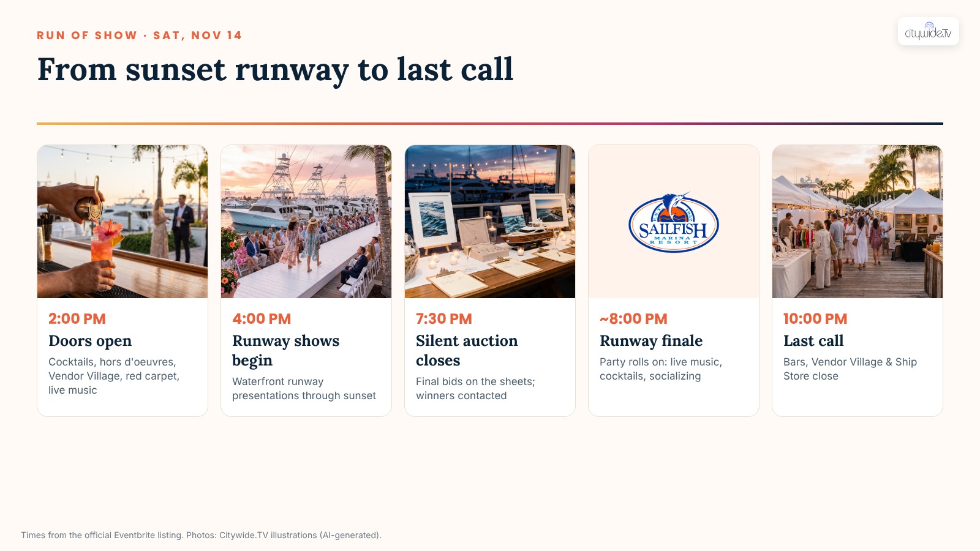The width and height of the screenshot is (980, 551).
Task: Click the Final bids on the sheets text
Action: pos(475,389)
